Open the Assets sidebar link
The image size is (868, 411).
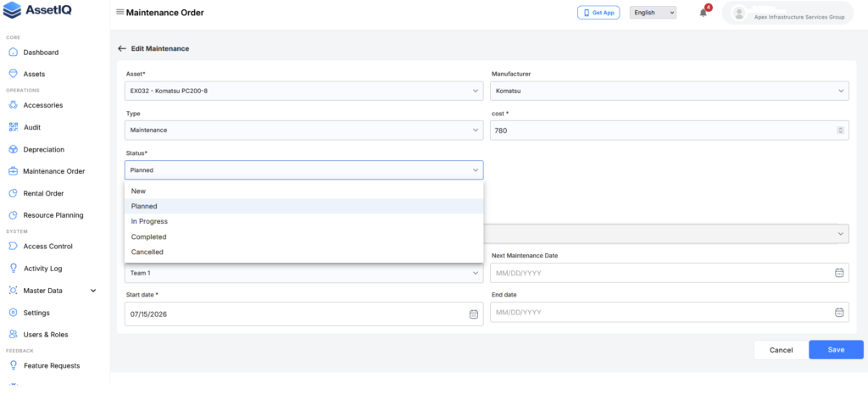[34, 74]
